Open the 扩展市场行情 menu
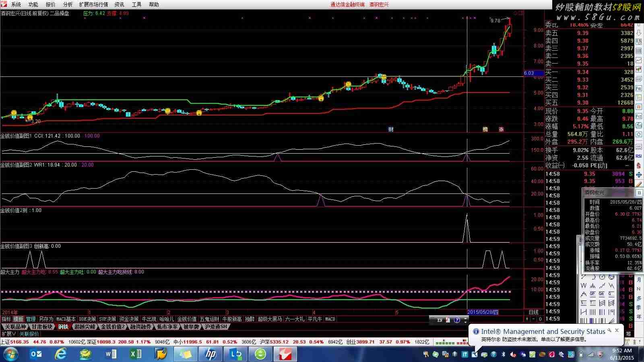644x362 pixels. pyautogui.click(x=94, y=4)
